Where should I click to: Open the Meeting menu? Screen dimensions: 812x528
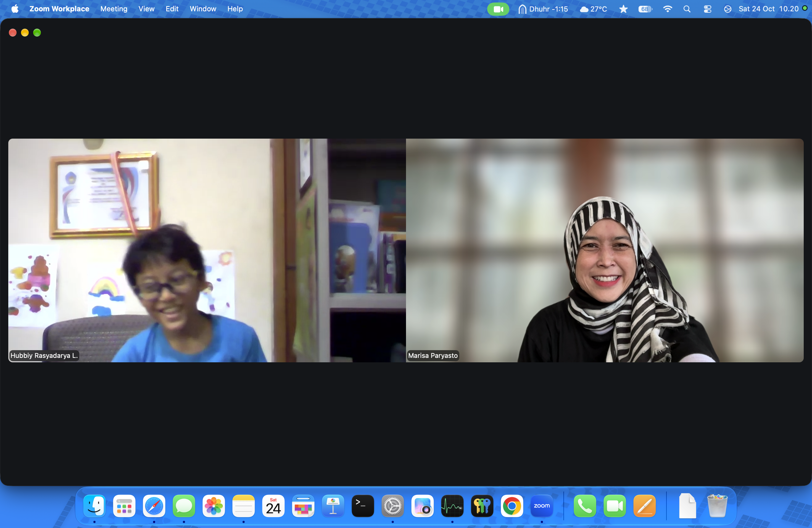[114, 9]
